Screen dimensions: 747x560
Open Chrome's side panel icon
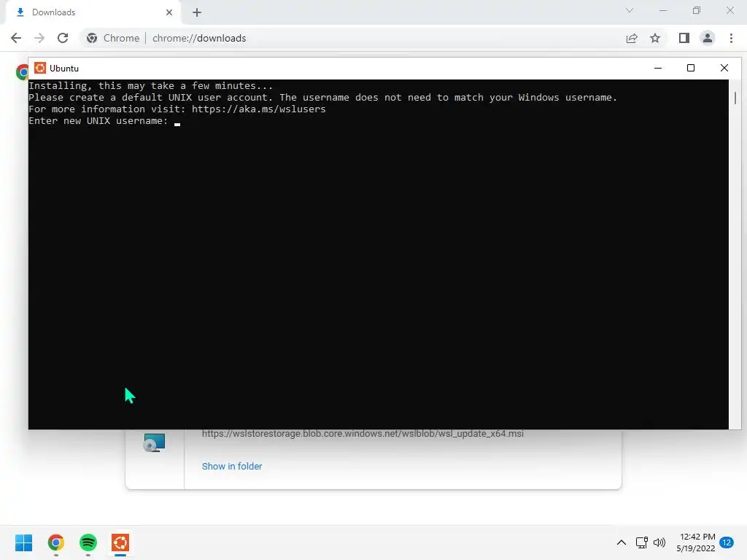pos(684,38)
